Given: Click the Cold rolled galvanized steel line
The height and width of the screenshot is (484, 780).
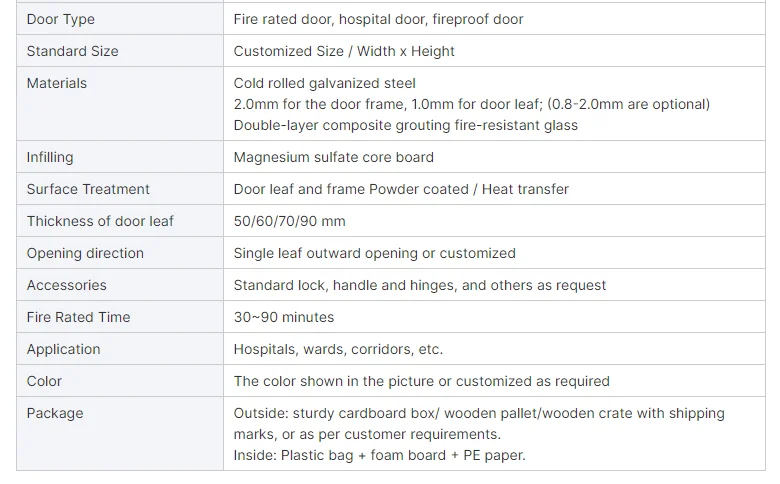Looking at the screenshot, I should point(324,83).
